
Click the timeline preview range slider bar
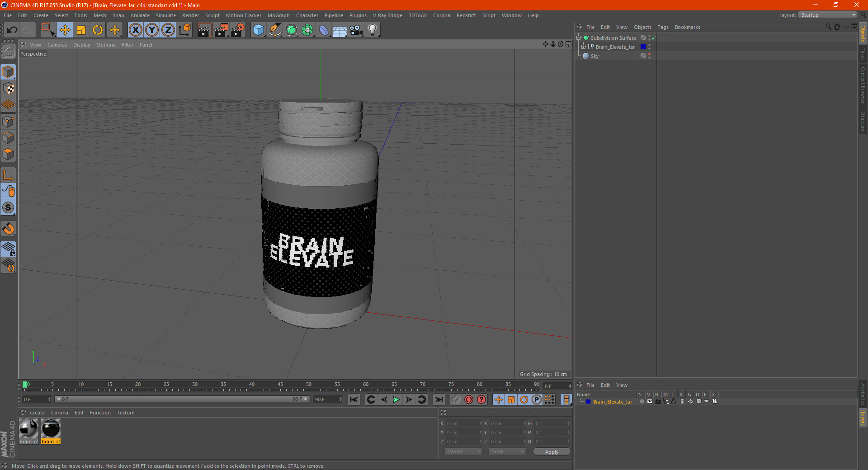182,399
